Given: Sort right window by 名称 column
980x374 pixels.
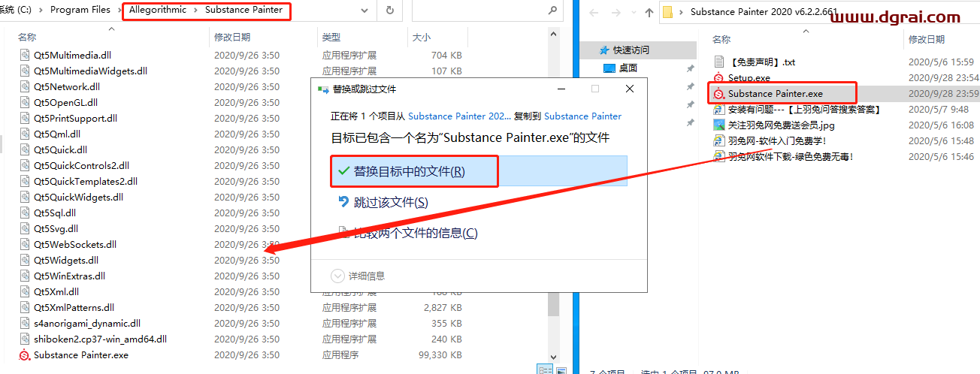Looking at the screenshot, I should point(721,39).
